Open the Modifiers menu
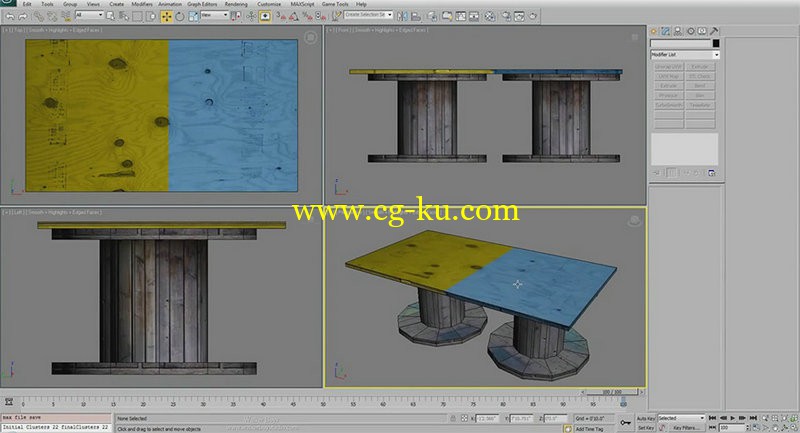 point(144,4)
